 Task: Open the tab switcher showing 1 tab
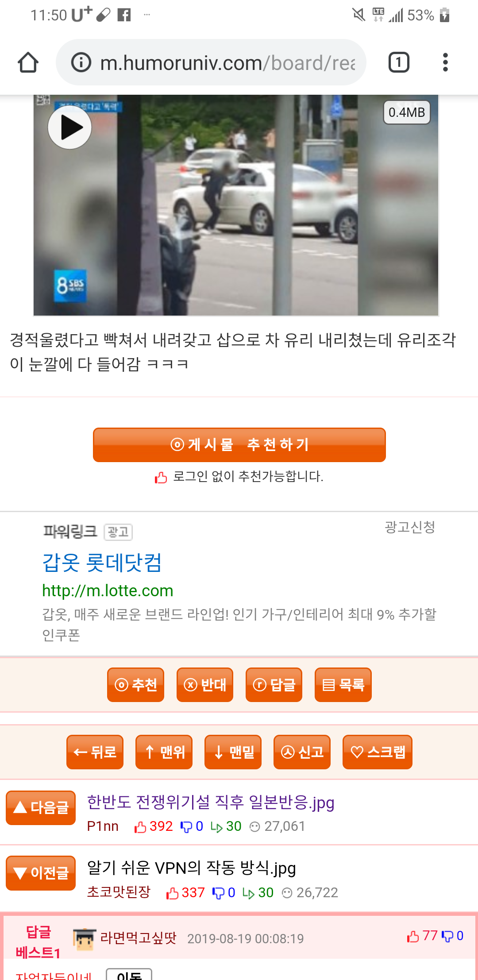point(399,62)
